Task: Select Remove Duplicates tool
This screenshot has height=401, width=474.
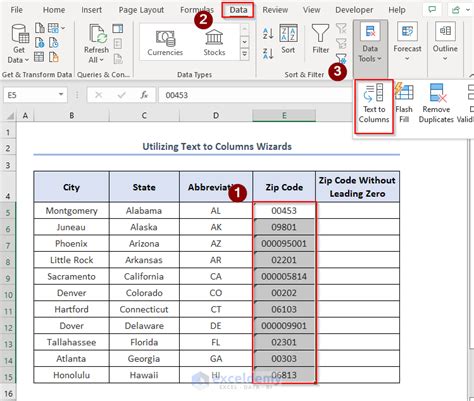Action: (436, 103)
